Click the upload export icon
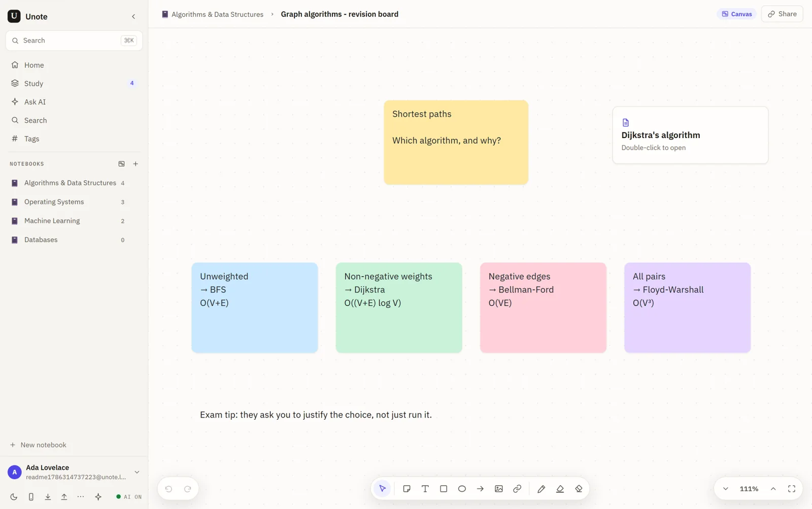Screen dimensions: 812x509 pos(64,497)
